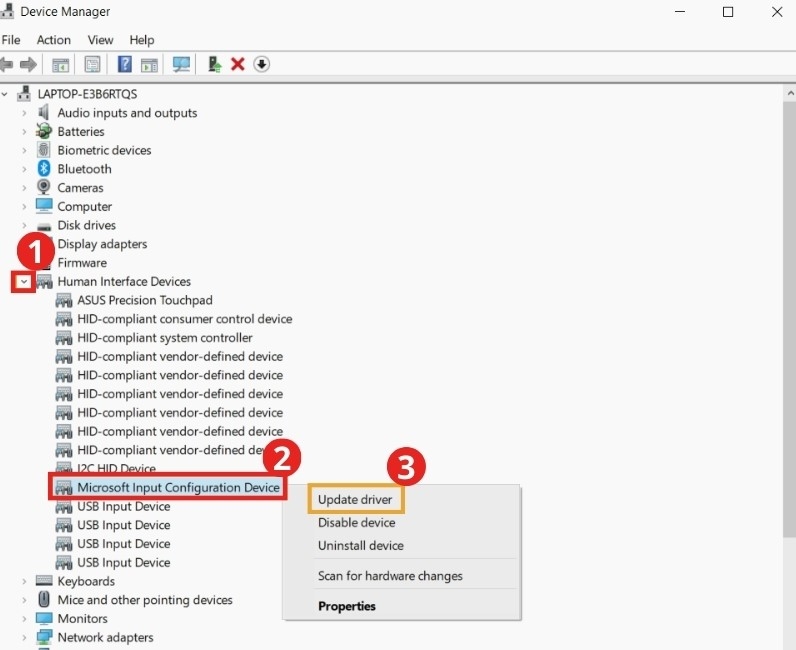Viewport: 796px width, 650px height.
Task: Select the Network adapters label
Action: 105,637
